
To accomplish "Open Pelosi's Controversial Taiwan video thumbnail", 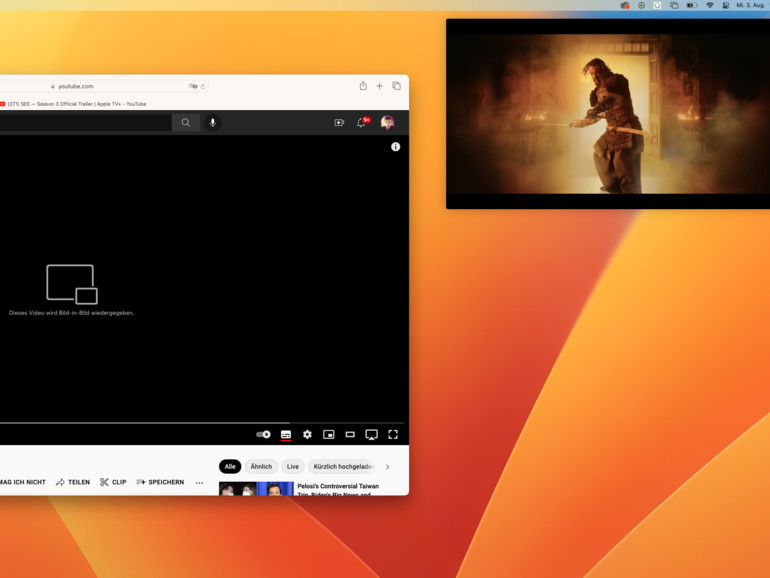I will [256, 489].
